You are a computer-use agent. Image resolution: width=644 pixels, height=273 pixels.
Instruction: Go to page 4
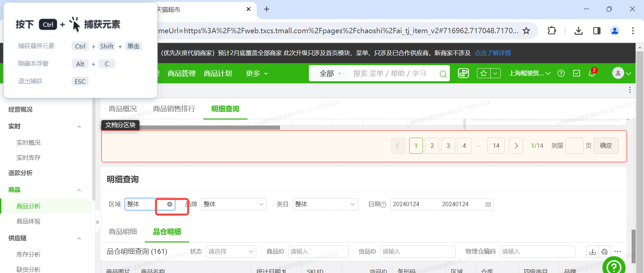[x=464, y=146]
